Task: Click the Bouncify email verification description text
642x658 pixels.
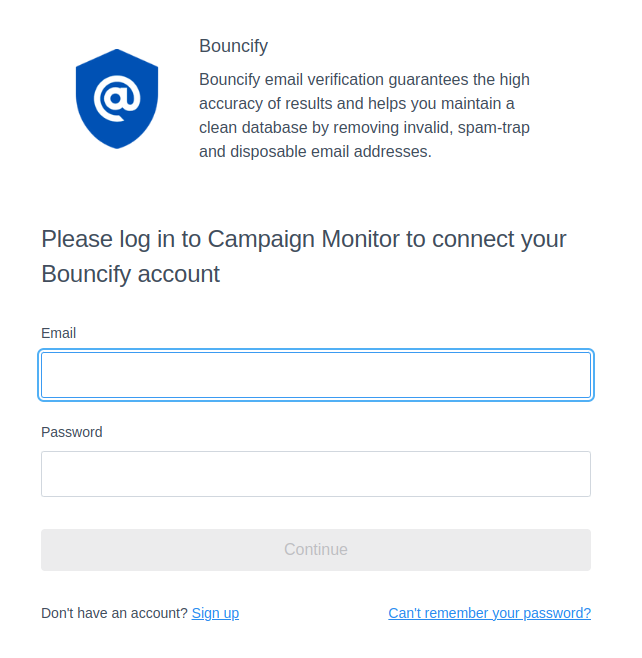Action: (364, 115)
